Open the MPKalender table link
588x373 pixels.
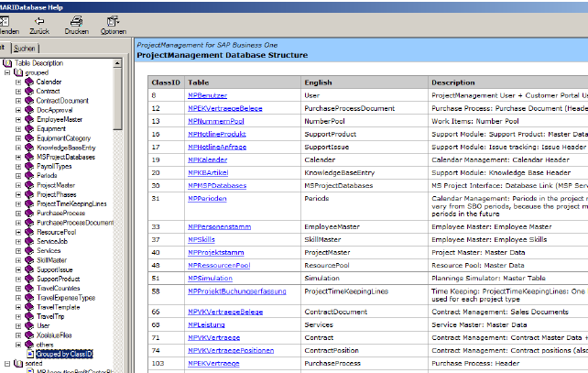tap(208, 159)
